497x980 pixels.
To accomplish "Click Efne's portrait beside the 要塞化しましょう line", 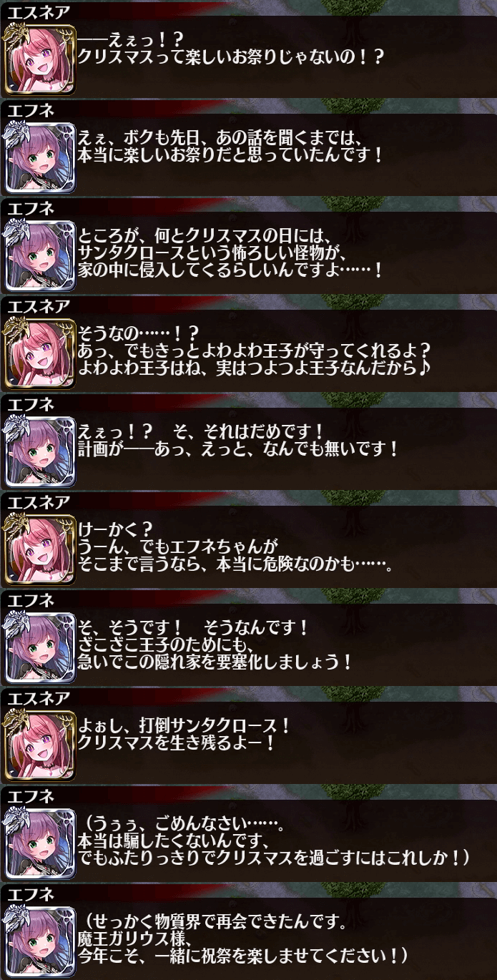I will click(x=40, y=647).
